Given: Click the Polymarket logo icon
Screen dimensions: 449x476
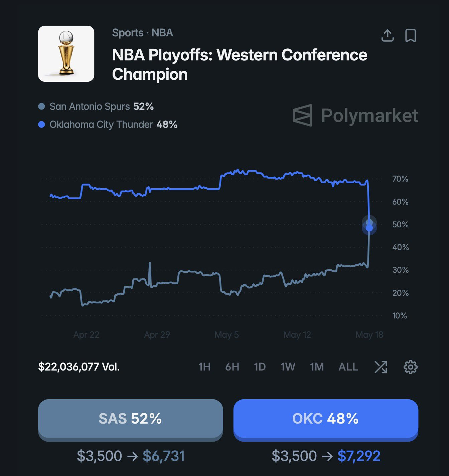Looking at the screenshot, I should 302,115.
